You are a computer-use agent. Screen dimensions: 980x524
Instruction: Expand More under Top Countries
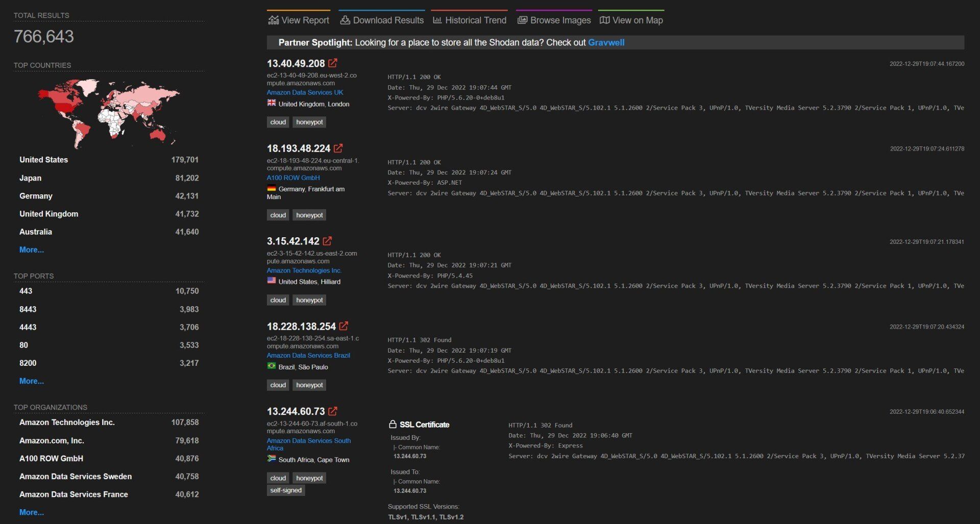click(x=32, y=249)
